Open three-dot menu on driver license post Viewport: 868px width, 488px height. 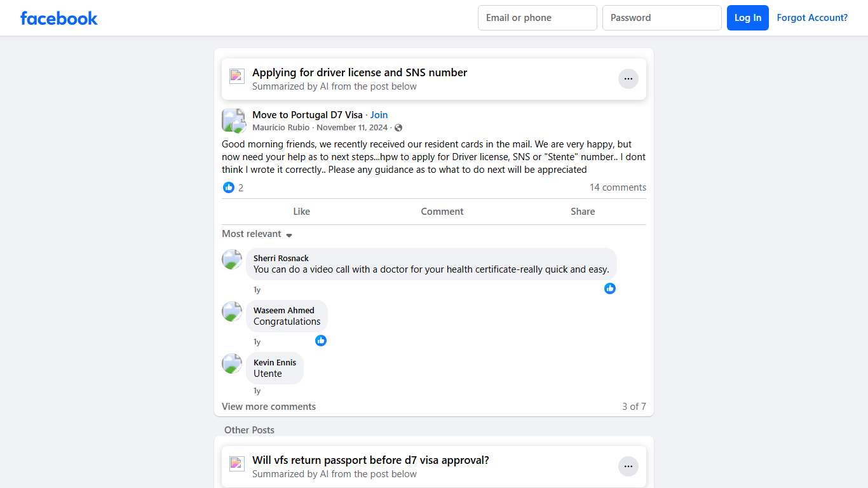point(628,79)
